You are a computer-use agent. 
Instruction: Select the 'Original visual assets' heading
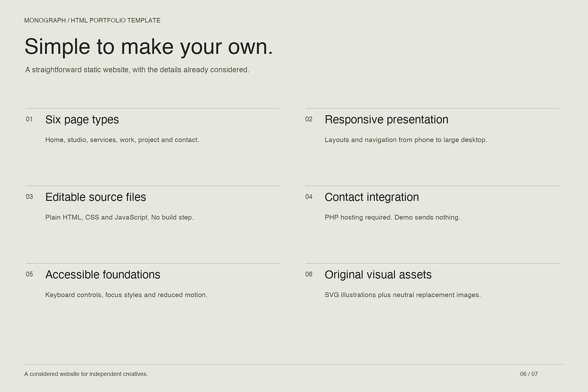378,275
